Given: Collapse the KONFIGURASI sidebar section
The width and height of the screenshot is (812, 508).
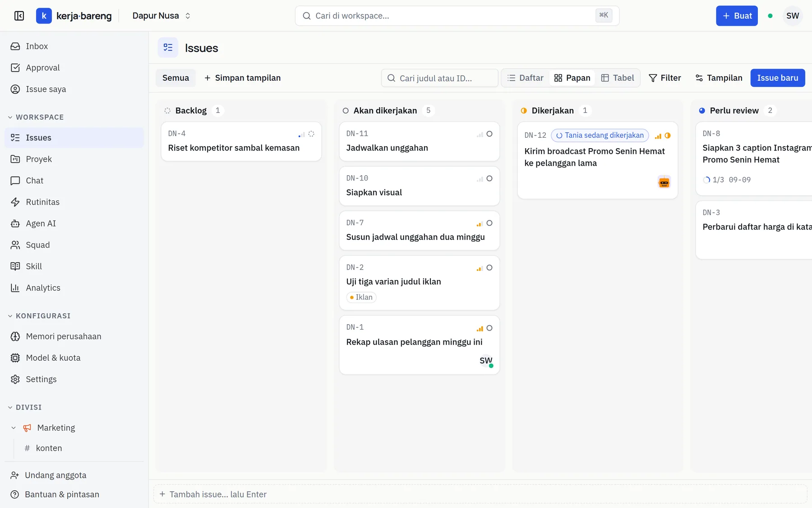Looking at the screenshot, I should [39, 316].
